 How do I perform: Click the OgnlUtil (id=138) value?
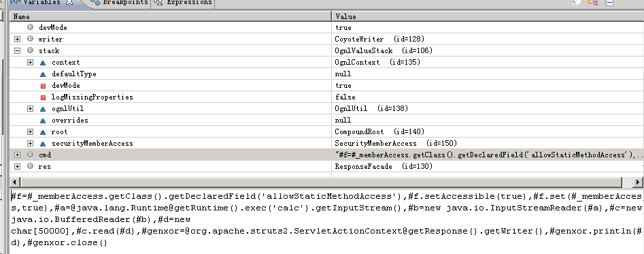point(371,108)
